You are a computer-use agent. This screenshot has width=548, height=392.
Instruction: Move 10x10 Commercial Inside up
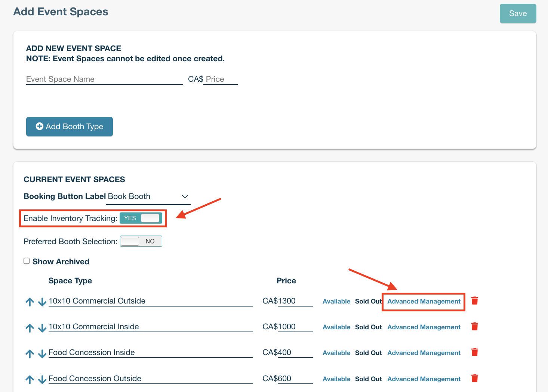click(x=30, y=328)
